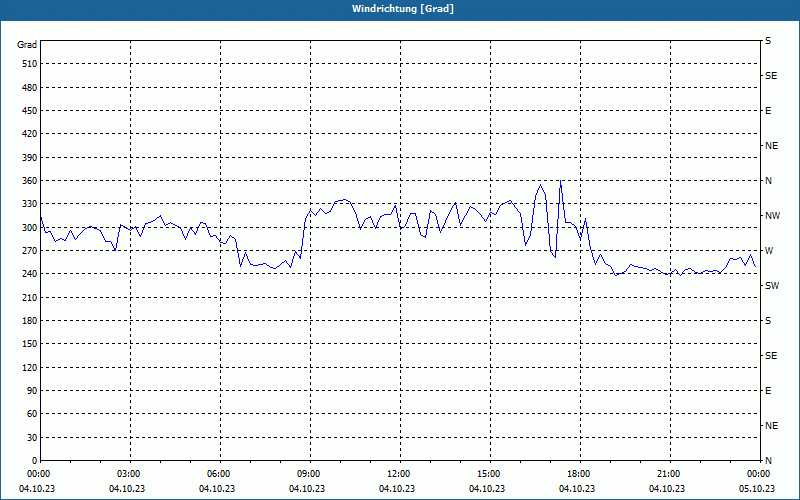Select the 270 degree axis label
The height and width of the screenshot is (500, 800).
coord(30,251)
